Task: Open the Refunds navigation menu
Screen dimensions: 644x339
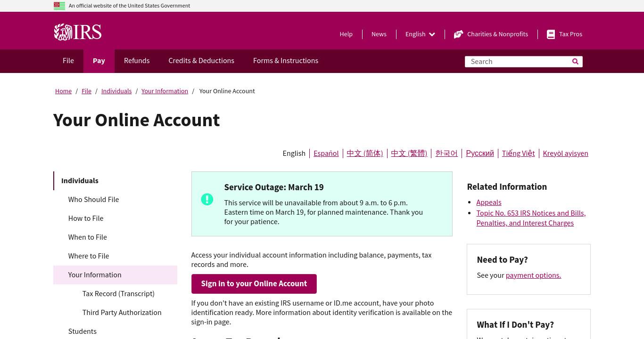Action: pyautogui.click(x=137, y=61)
